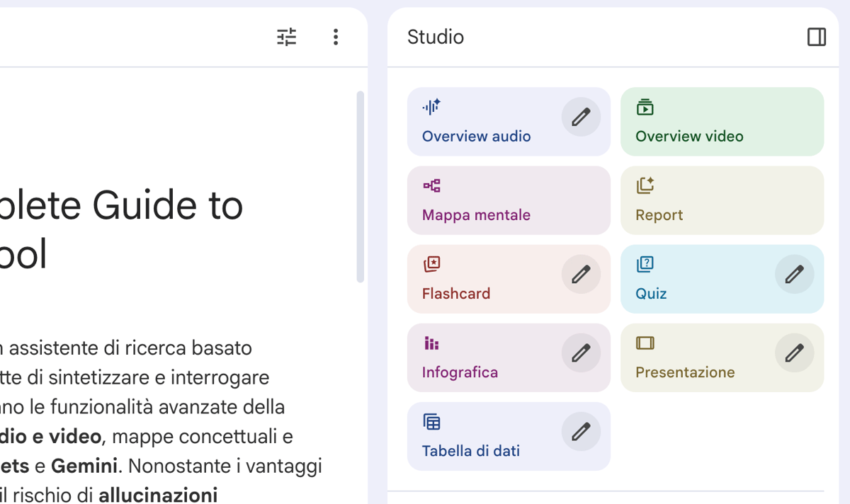Edit Presentazione via its pencil icon
Image resolution: width=850 pixels, height=504 pixels.
pos(794,353)
